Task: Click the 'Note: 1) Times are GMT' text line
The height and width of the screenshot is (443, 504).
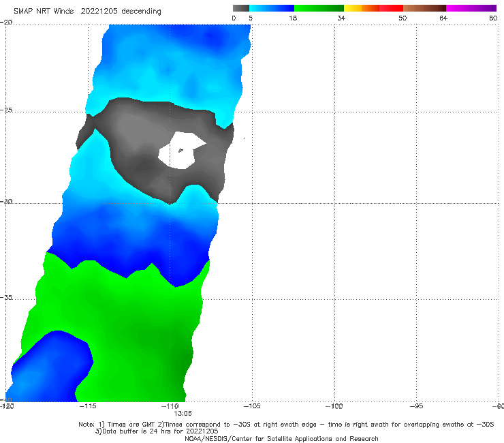Action: (x=286, y=425)
